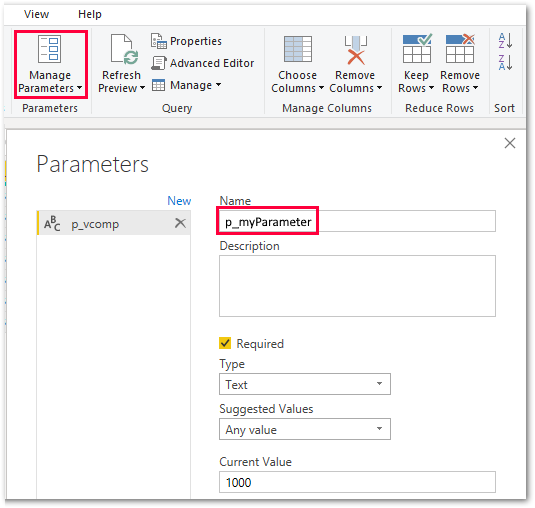Screen dimensions: 535x508
Task: Focus the Name input field
Action: click(x=357, y=221)
